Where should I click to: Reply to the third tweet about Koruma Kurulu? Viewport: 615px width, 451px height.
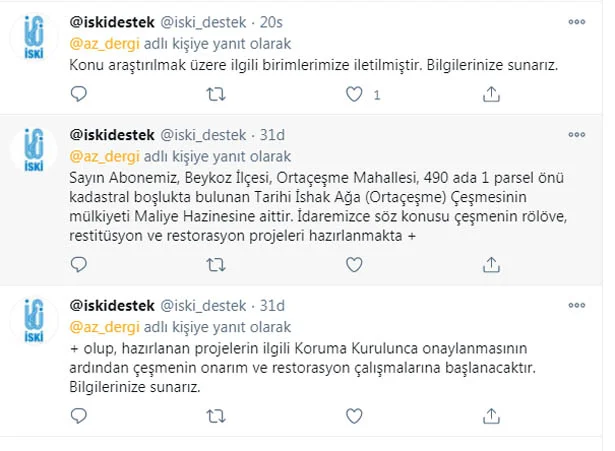[x=80, y=416]
